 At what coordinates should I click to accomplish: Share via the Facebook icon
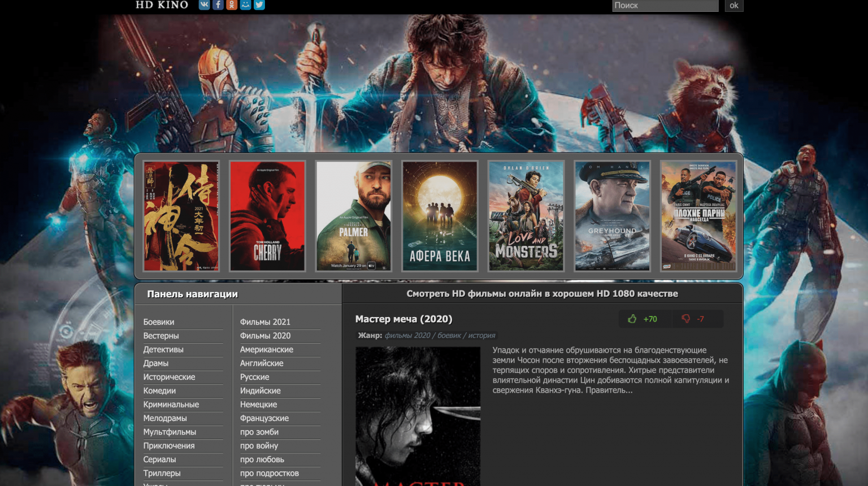(218, 5)
